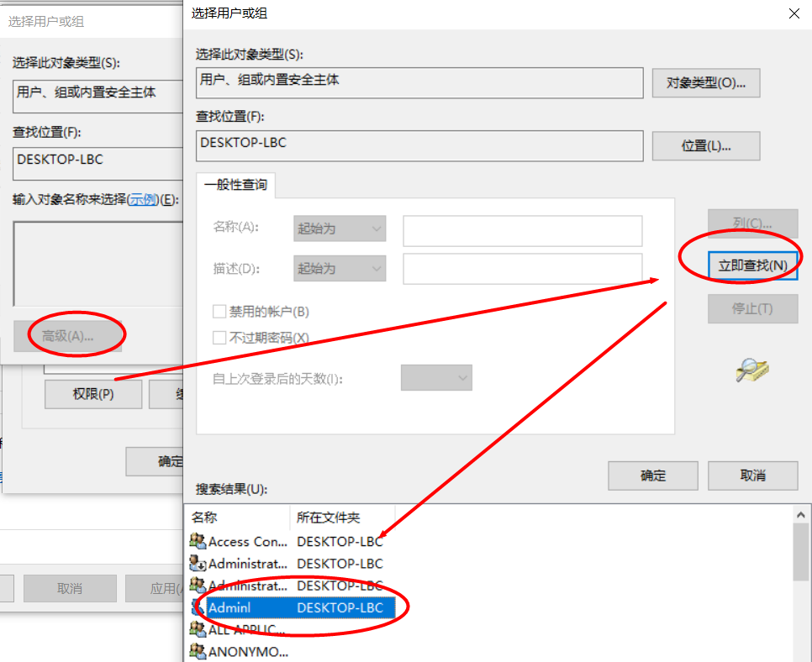Viewport: 812px width, 662px height.
Task: Toggle the 禁用的帐户(B) checkbox
Action: click(x=220, y=312)
